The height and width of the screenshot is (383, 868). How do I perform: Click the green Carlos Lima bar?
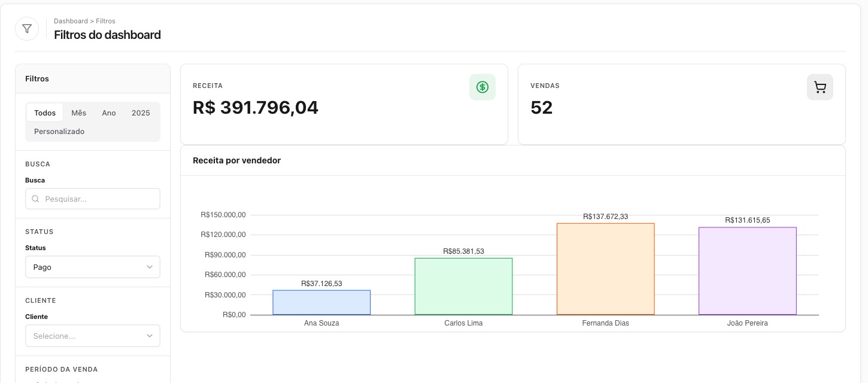point(463,286)
